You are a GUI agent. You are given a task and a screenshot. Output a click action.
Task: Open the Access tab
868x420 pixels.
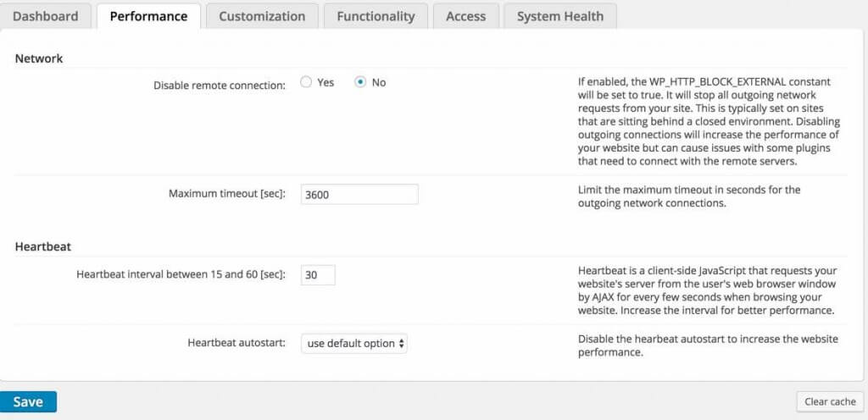tap(465, 16)
